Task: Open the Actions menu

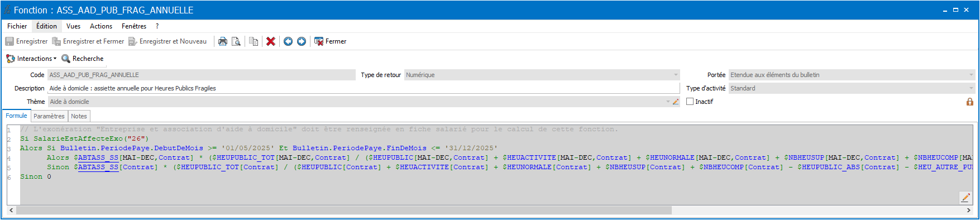Action: [x=101, y=26]
